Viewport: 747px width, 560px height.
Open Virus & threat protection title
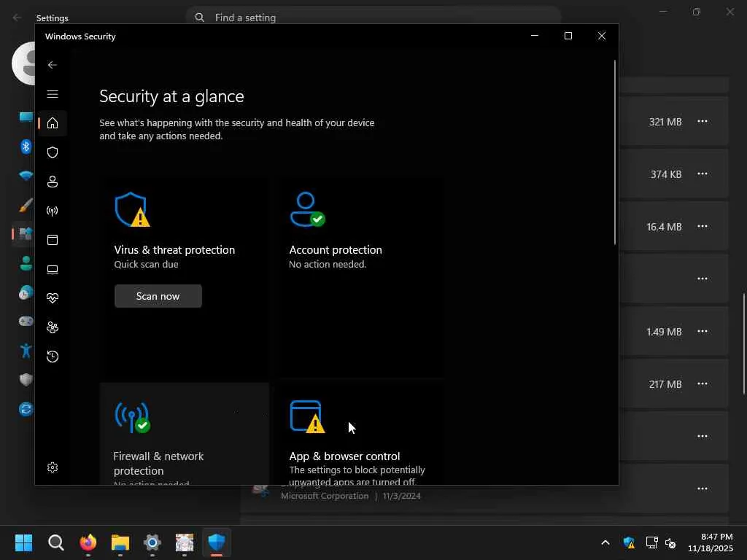174,250
